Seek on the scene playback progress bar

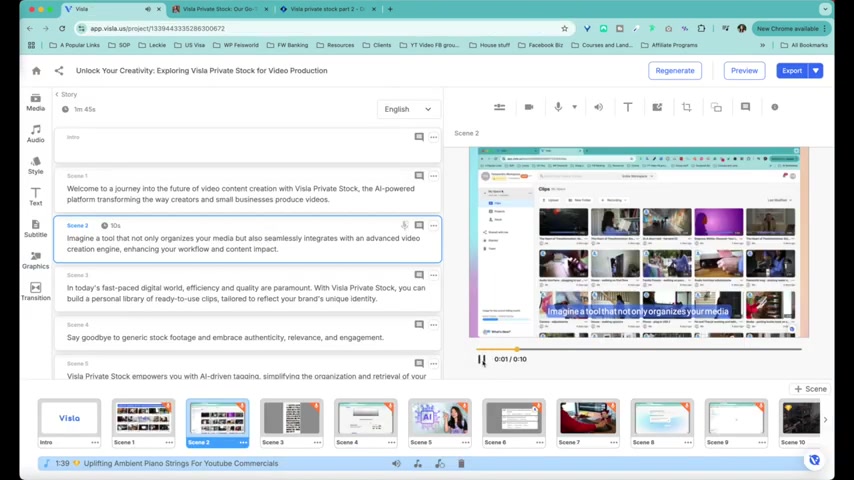pos(638,349)
